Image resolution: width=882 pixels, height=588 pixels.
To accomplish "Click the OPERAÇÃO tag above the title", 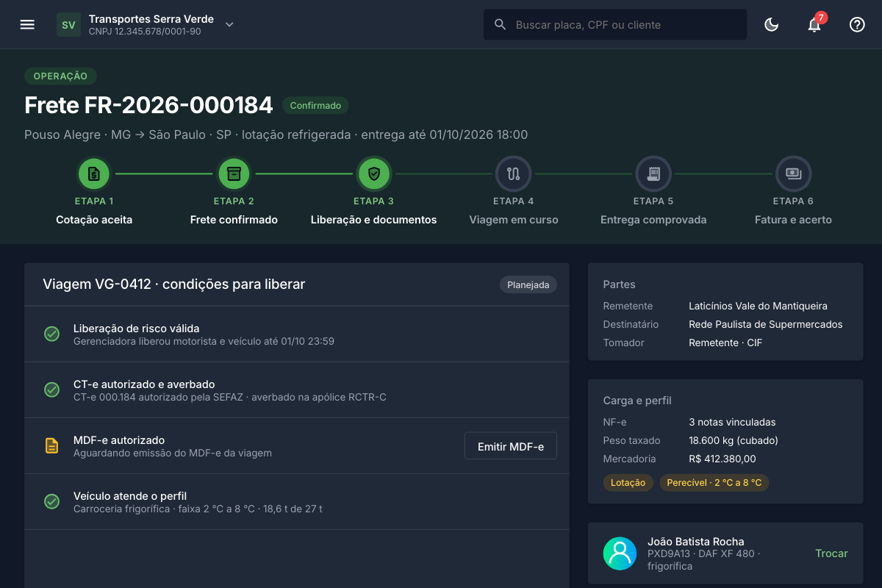I will pos(60,76).
